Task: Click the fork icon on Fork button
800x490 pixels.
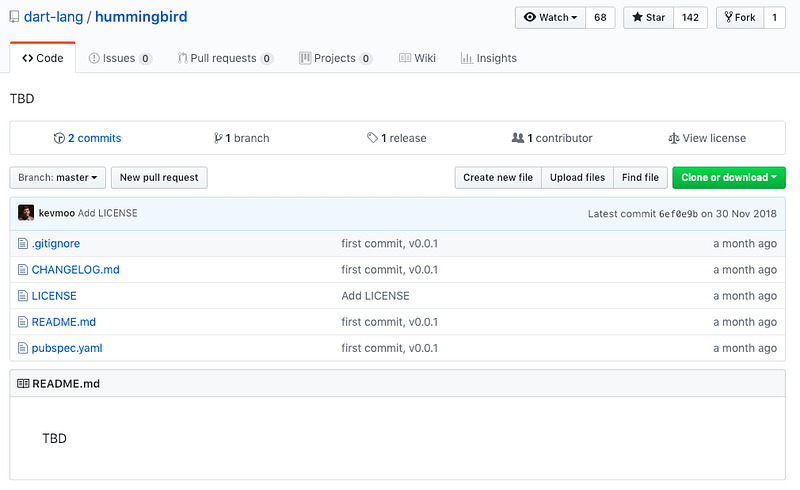Action: 729,17
